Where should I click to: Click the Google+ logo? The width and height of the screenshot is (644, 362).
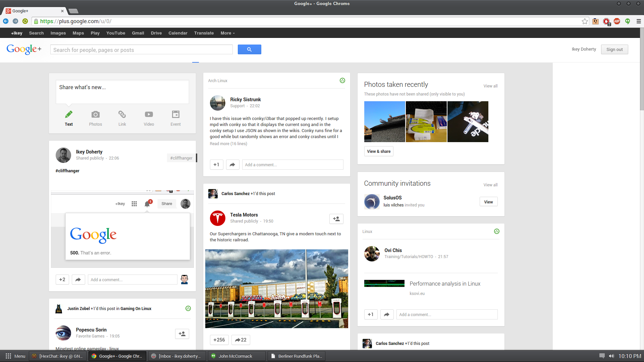[24, 49]
